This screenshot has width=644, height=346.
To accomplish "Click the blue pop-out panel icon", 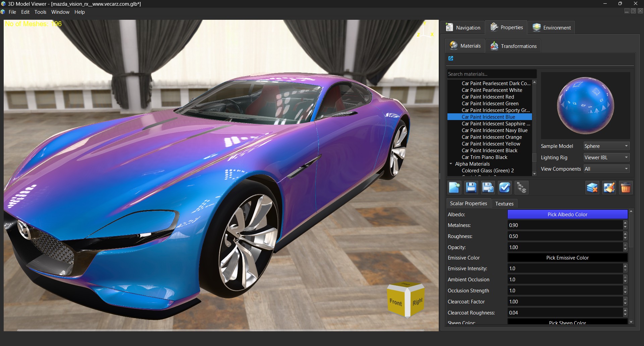I will pos(451,58).
